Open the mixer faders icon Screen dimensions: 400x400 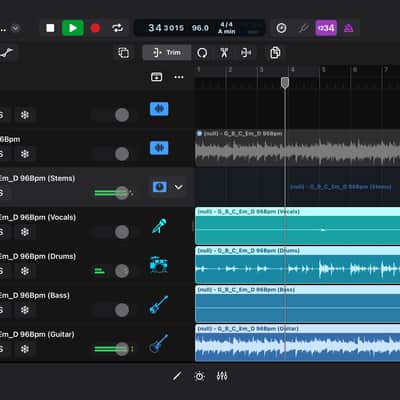pos(222,376)
